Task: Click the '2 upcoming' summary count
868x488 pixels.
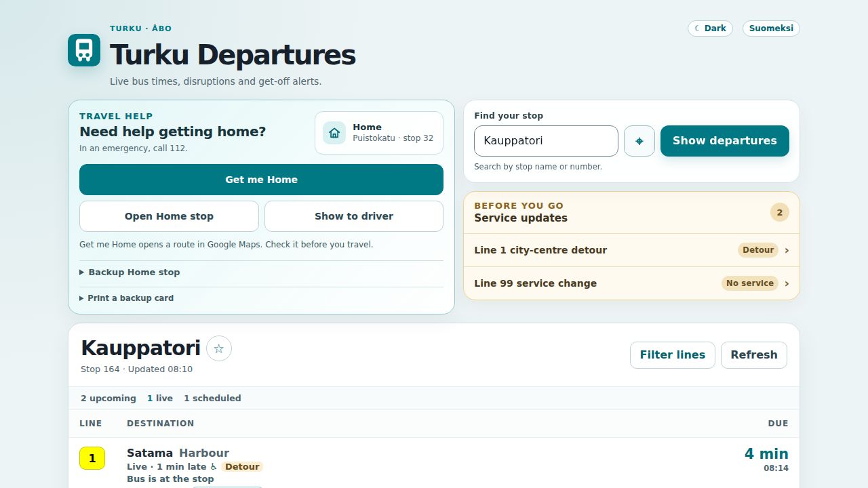Action: click(108, 399)
